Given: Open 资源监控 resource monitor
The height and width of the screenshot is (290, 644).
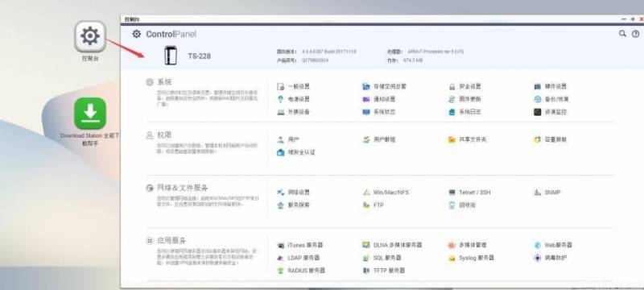Looking at the screenshot, I should 551,112.
